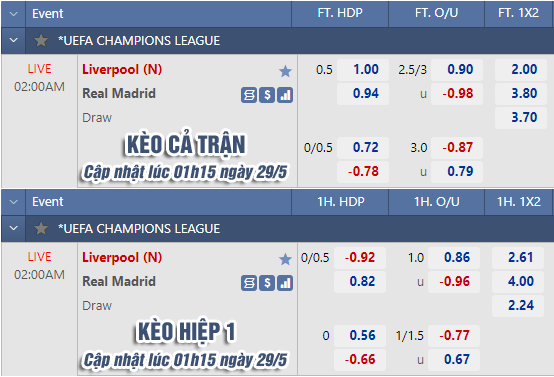Open the dollar icon in first-half Real Madrid row
The height and width of the screenshot is (377, 554).
click(x=267, y=283)
